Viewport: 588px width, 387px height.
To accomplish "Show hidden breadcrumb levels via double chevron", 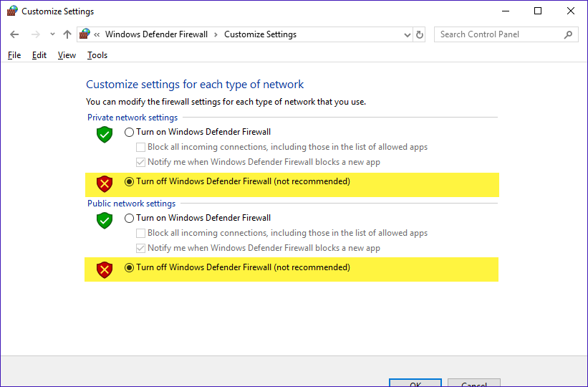I will [97, 34].
